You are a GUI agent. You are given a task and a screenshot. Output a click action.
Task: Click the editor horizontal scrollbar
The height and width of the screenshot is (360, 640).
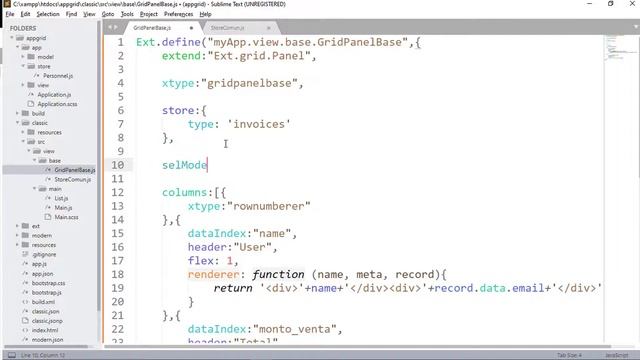click(x=357, y=347)
